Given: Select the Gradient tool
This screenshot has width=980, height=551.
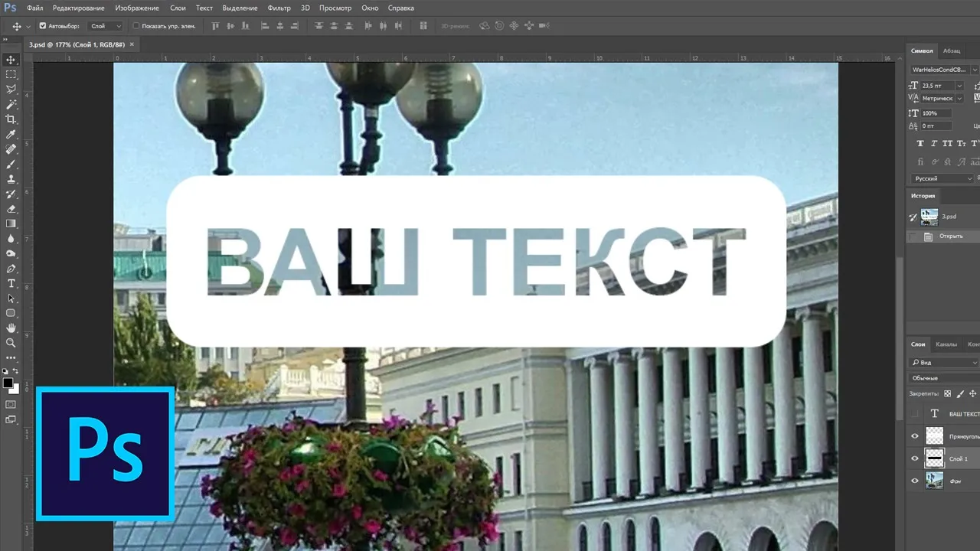Looking at the screenshot, I should 11,223.
